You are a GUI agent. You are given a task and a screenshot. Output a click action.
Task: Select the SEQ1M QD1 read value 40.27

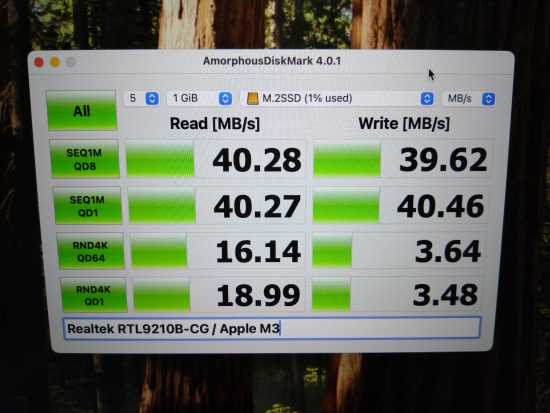[x=257, y=206]
